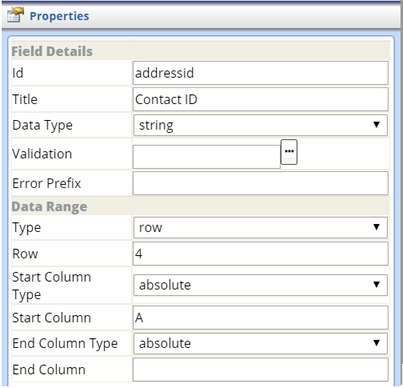Click the Properties panel title
The width and height of the screenshot is (403, 388).
click(59, 16)
